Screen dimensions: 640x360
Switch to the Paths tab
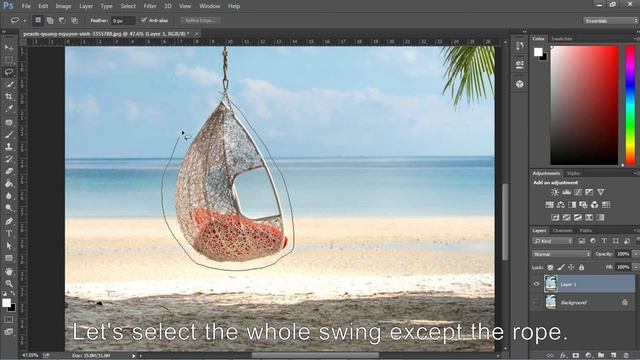pos(586,231)
